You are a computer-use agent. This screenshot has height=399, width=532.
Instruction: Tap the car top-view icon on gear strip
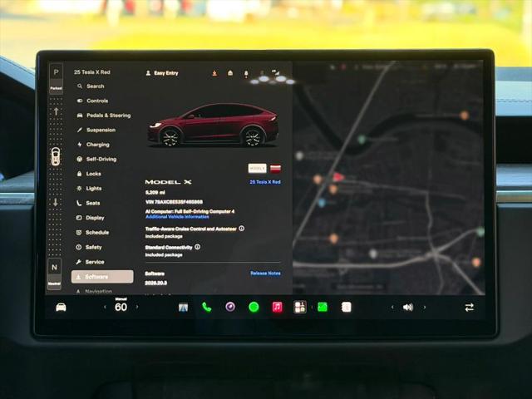coord(56,157)
